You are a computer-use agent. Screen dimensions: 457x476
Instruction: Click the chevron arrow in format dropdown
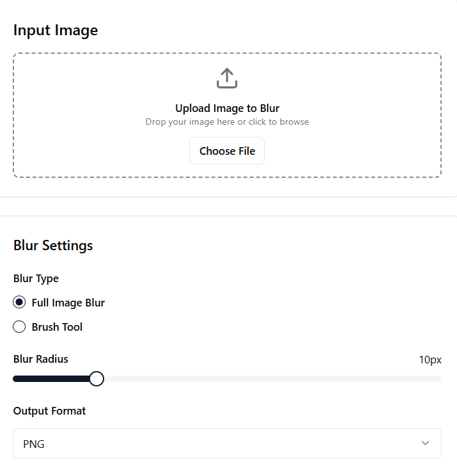click(426, 443)
